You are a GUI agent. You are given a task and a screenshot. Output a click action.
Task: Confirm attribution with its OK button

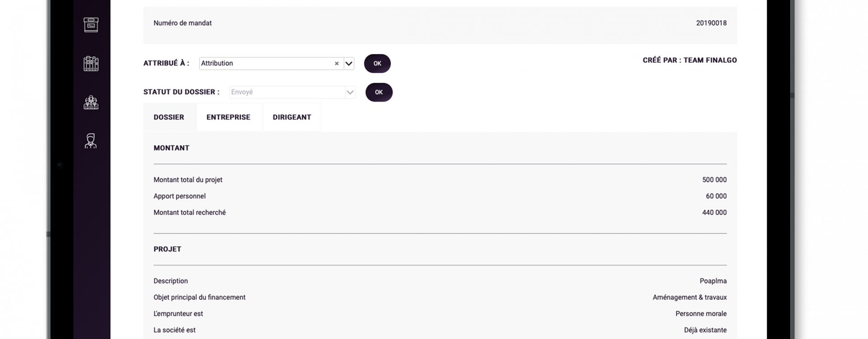pyautogui.click(x=377, y=64)
